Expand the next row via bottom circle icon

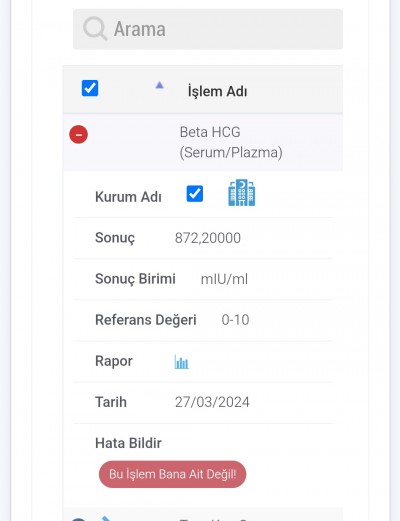(x=79, y=519)
